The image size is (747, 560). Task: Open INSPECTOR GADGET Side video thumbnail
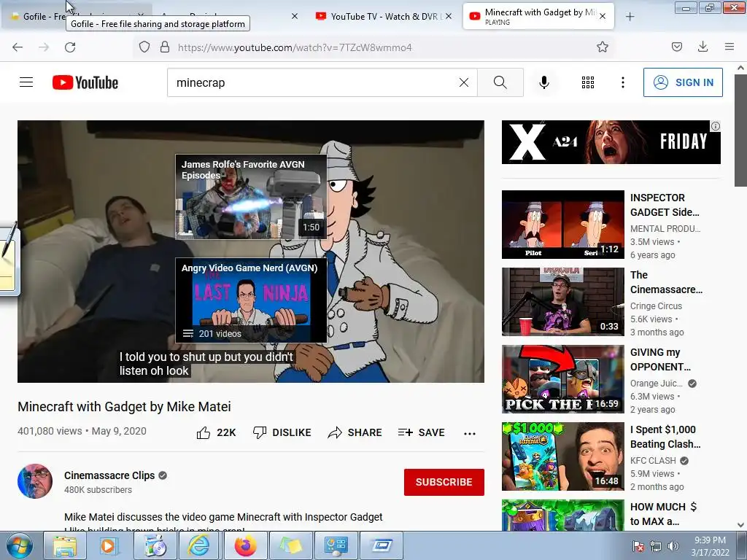[x=562, y=225]
